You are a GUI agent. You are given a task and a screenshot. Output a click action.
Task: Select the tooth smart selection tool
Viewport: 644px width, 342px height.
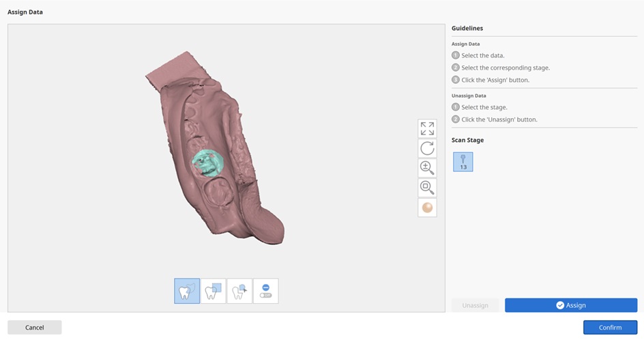pyautogui.click(x=187, y=291)
